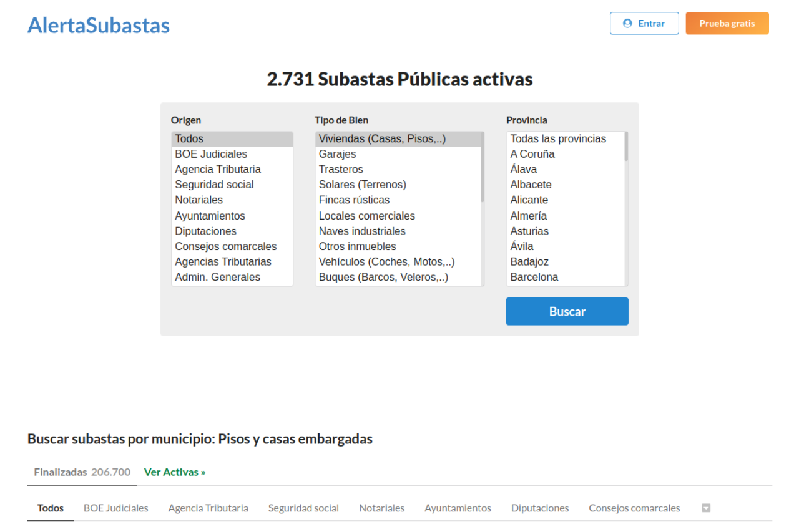Screen dimensions: 799x532
Task: Click the AlertaSubastas logo
Action: (x=99, y=25)
